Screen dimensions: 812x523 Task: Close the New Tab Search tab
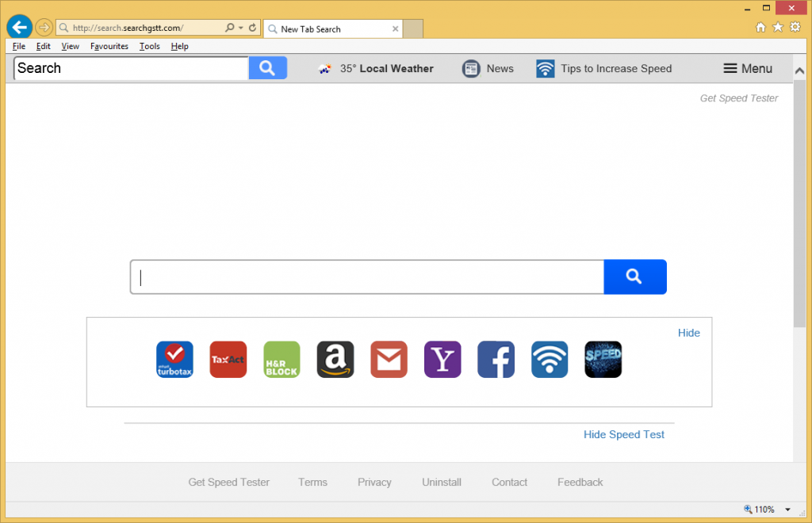coord(395,29)
